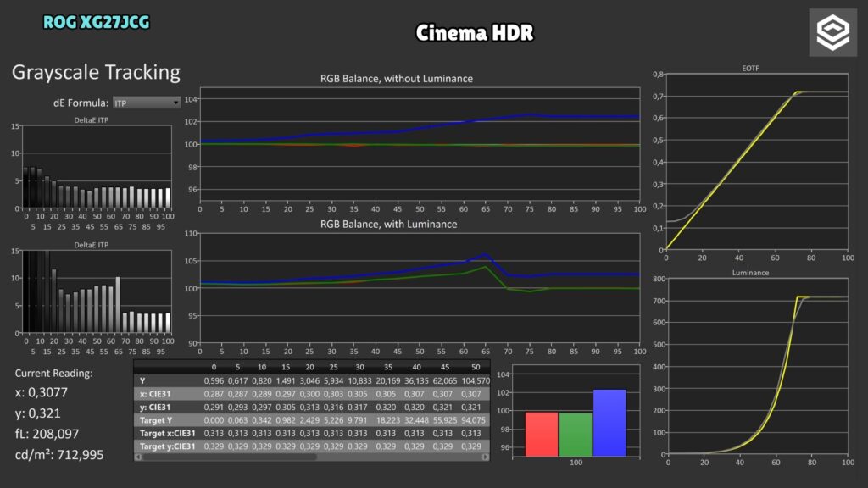Click the ROG XG27JCG title
Viewport: 868px width, 488px height.
(97, 22)
